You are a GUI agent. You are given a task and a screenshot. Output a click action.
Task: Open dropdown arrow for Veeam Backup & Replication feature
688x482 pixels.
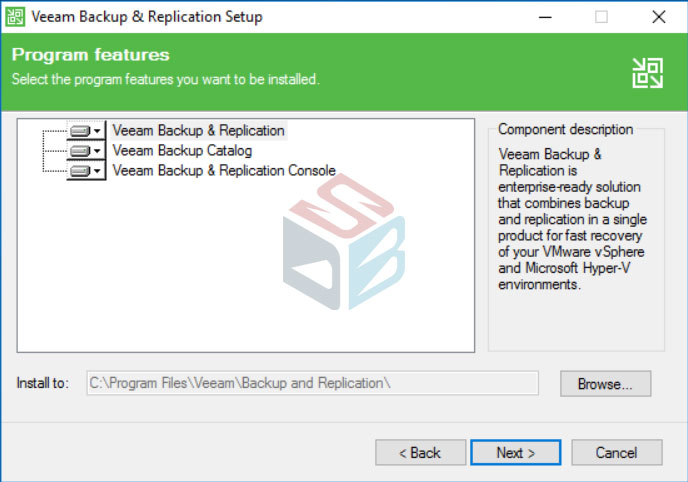(97, 131)
